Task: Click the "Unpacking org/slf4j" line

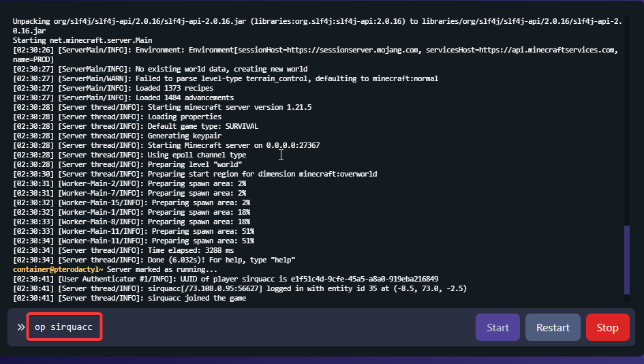Action: point(317,27)
